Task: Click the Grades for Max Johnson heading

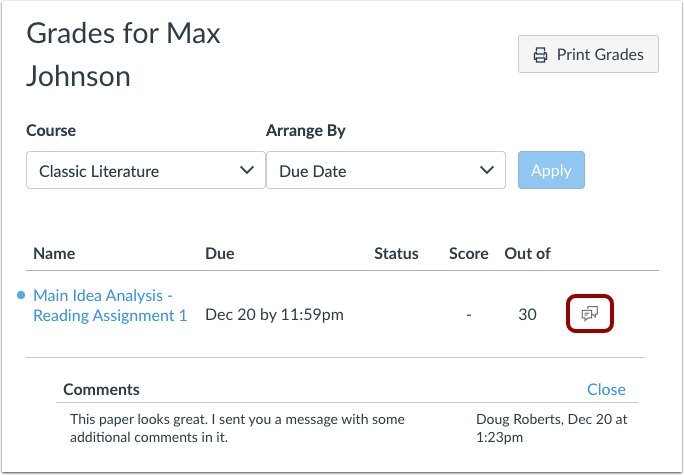Action: click(x=123, y=53)
